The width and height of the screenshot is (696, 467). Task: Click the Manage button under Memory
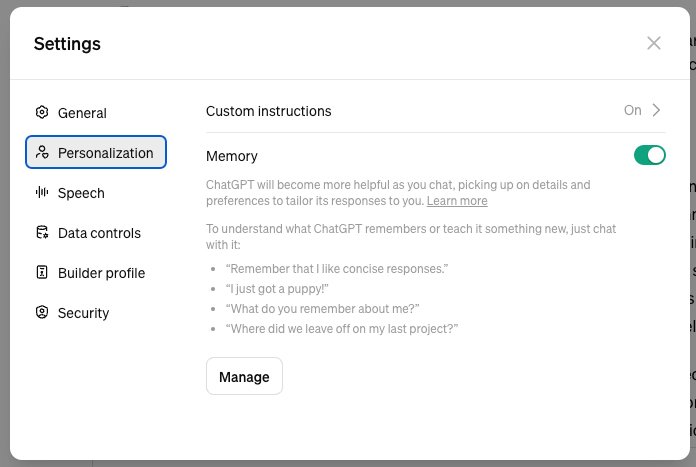click(244, 376)
